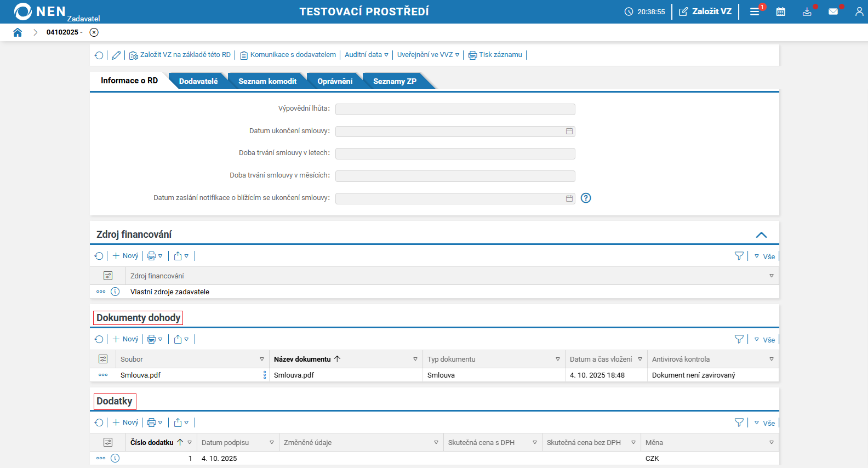Collapse the Zdroj financování section
Viewport: 868px width, 468px height.
(x=761, y=235)
